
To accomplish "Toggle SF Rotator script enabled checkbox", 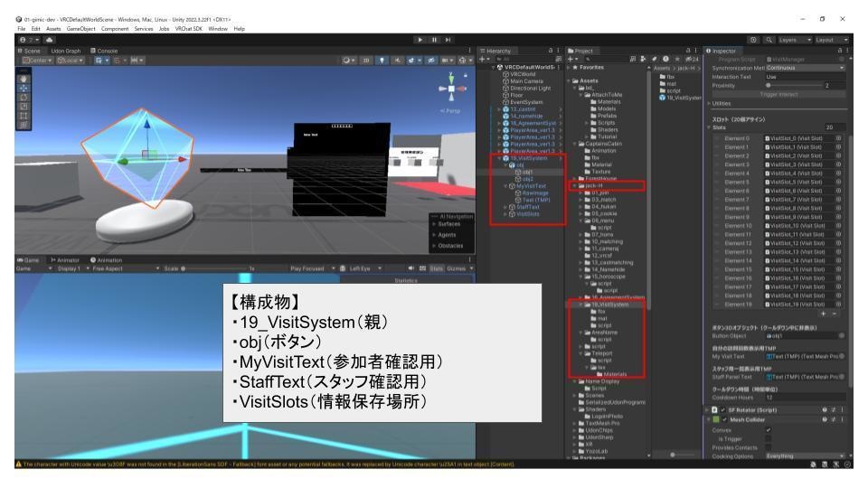I will tap(723, 410).
